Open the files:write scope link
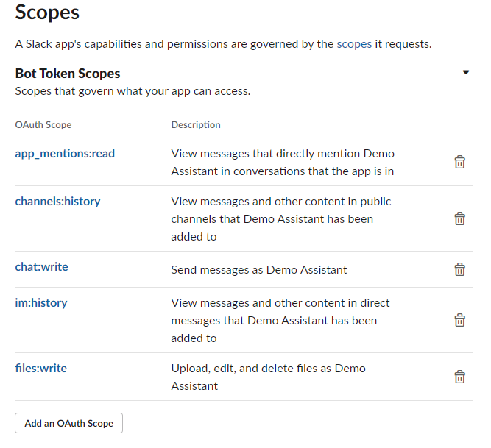The image size is (491, 448). click(x=40, y=369)
